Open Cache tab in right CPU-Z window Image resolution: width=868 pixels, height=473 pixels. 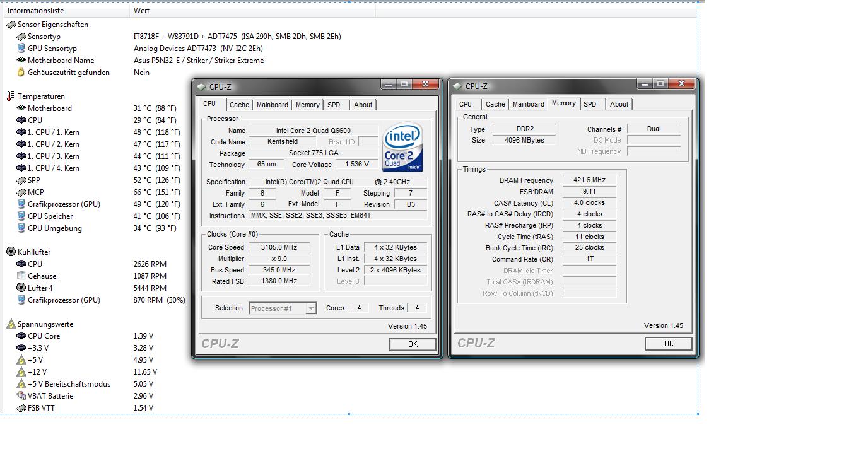coord(495,104)
